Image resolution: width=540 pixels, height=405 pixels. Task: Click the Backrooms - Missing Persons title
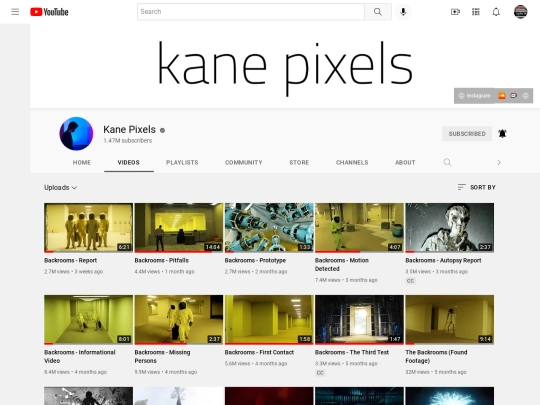tap(162, 356)
